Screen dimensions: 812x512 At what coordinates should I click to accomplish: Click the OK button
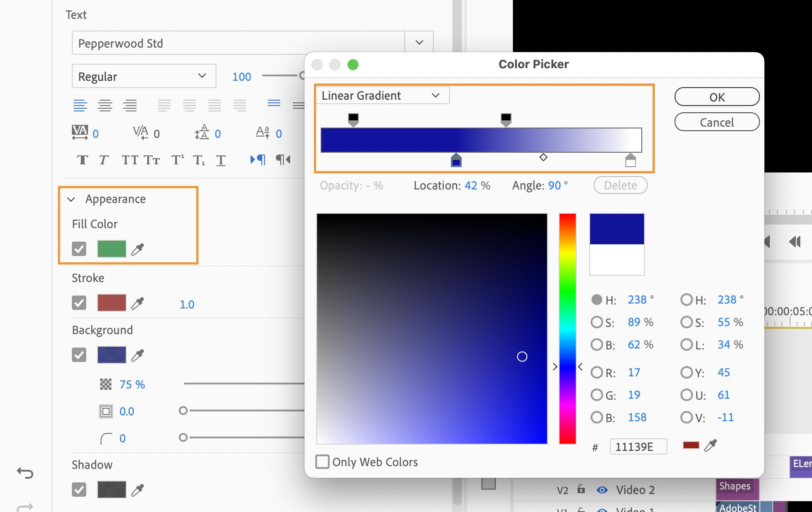(716, 97)
